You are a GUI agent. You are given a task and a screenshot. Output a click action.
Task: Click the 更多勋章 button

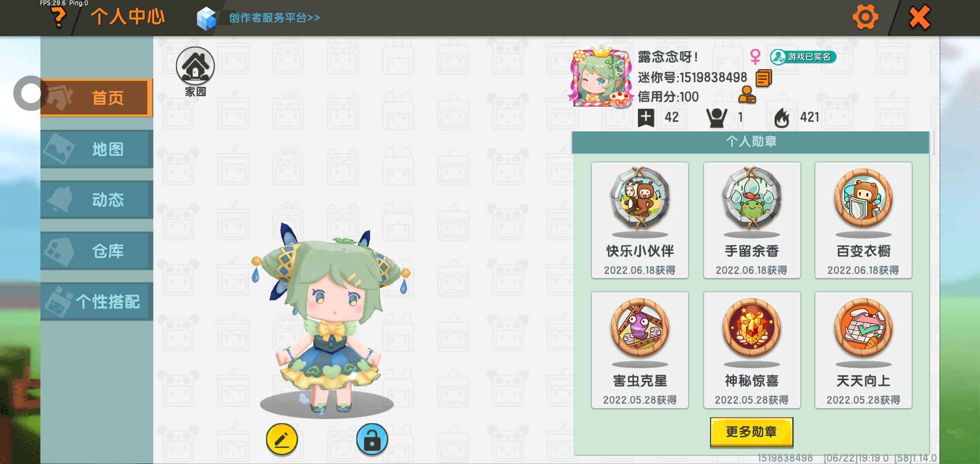point(751,432)
